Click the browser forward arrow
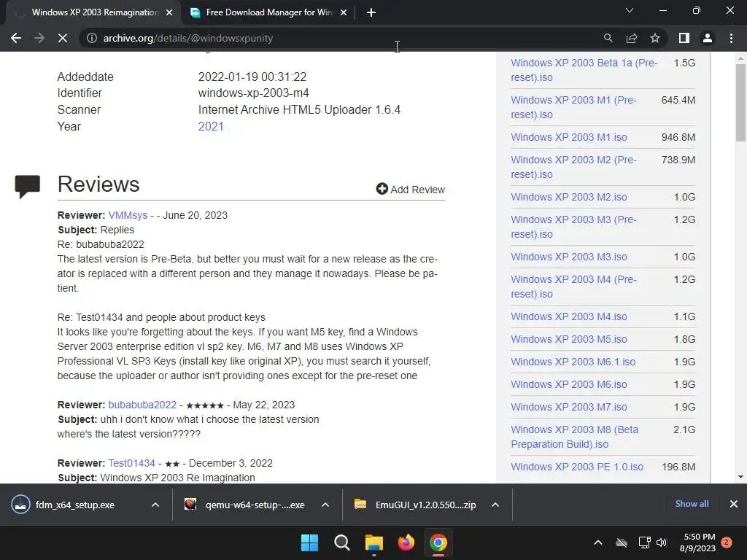Viewport: 747px width, 560px height. click(x=39, y=38)
